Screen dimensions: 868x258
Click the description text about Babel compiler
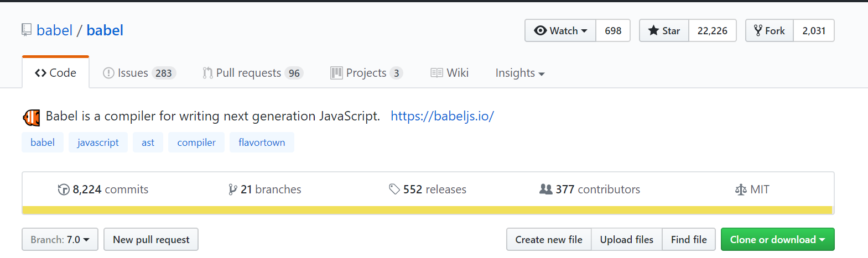click(213, 116)
